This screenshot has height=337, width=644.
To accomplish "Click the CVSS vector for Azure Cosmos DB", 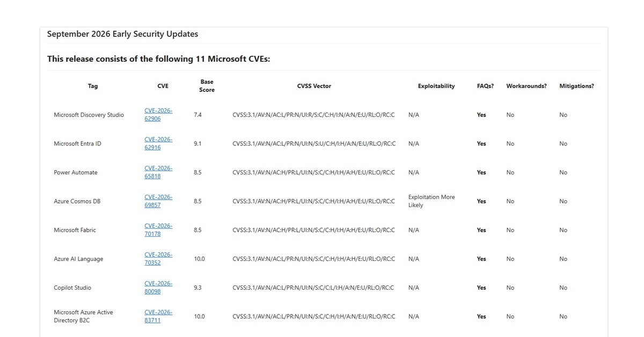I will click(x=313, y=201).
